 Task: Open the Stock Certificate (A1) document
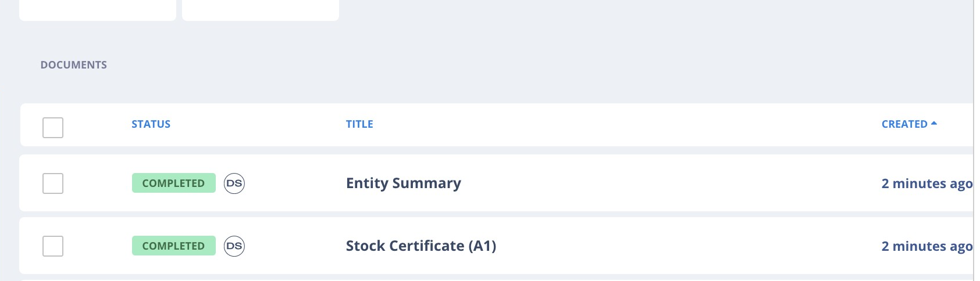click(x=421, y=246)
